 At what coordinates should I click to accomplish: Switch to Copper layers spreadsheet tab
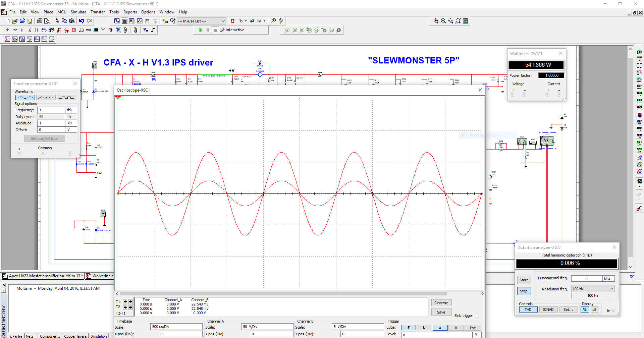click(75, 336)
